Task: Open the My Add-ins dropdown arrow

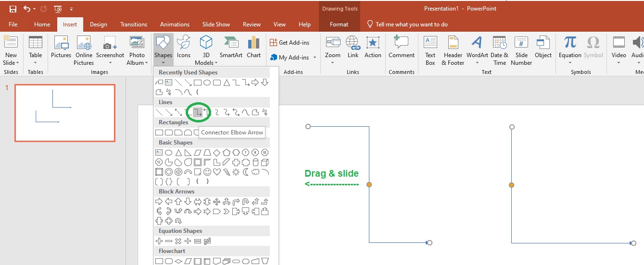Action: coord(315,58)
